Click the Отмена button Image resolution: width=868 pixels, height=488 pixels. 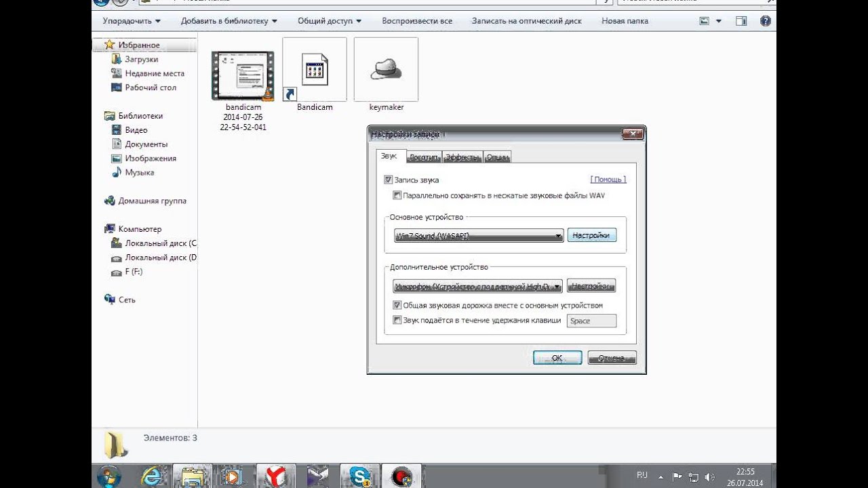pos(612,358)
